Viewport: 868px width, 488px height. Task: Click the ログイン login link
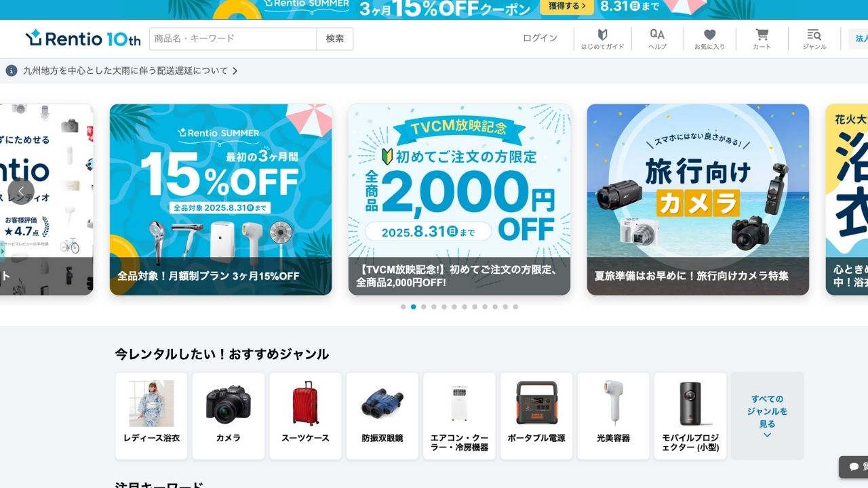[540, 39]
